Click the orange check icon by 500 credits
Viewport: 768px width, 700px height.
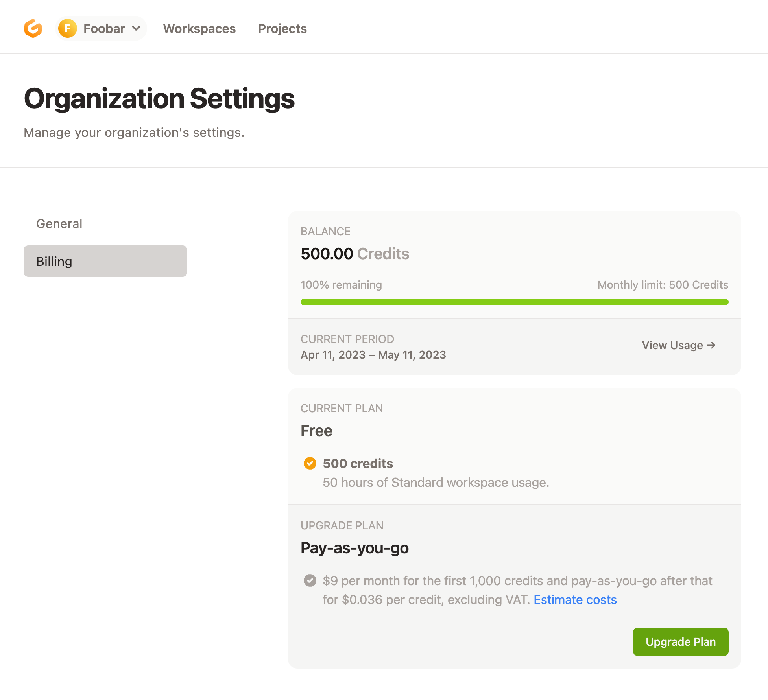click(310, 463)
